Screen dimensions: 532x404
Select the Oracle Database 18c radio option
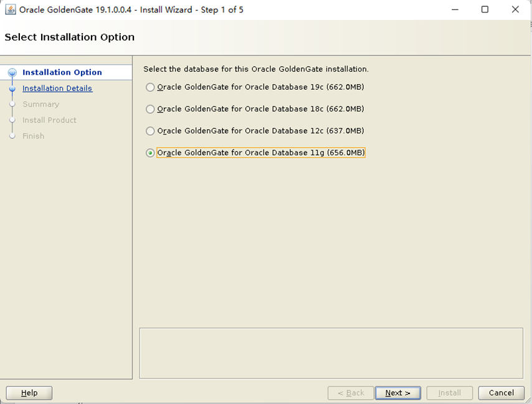[x=150, y=109]
